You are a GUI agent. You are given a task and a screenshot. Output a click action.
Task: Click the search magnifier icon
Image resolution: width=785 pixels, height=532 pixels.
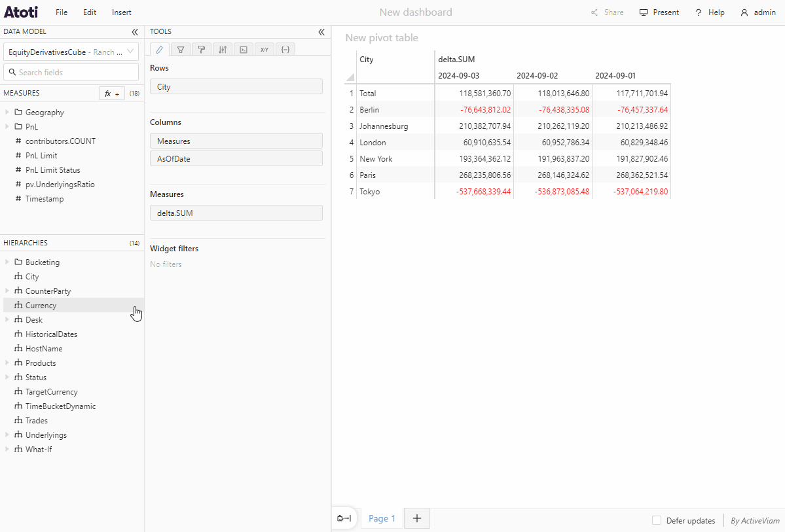click(x=12, y=72)
